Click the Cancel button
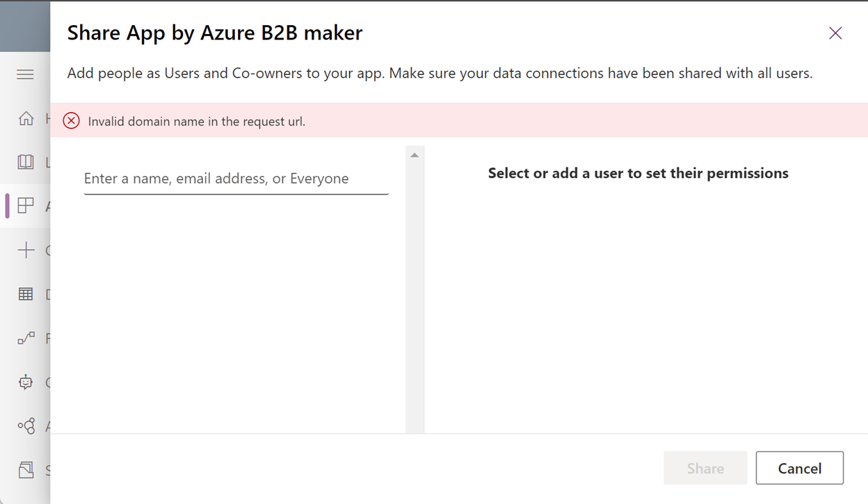 (x=799, y=468)
